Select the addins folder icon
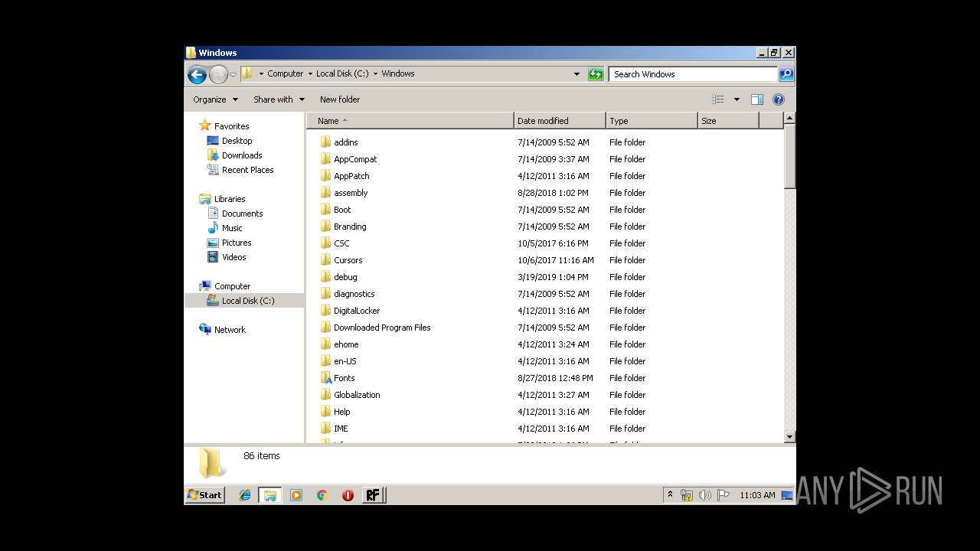 (325, 142)
